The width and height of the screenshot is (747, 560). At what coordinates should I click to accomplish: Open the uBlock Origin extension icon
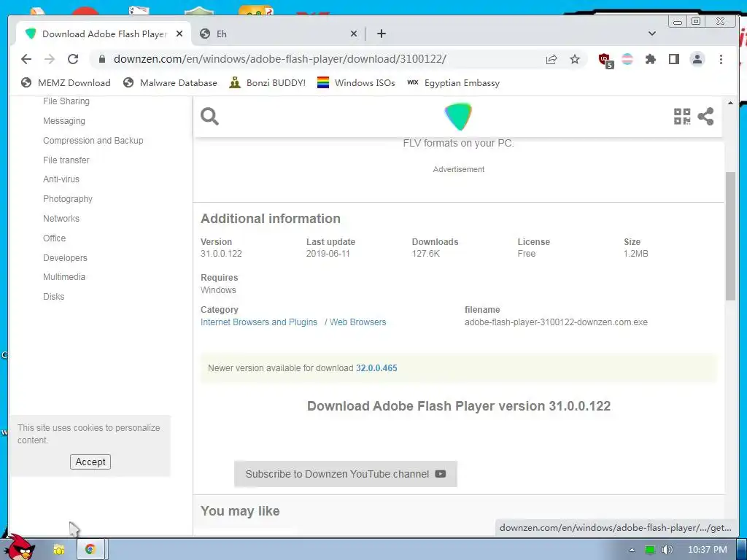point(605,60)
